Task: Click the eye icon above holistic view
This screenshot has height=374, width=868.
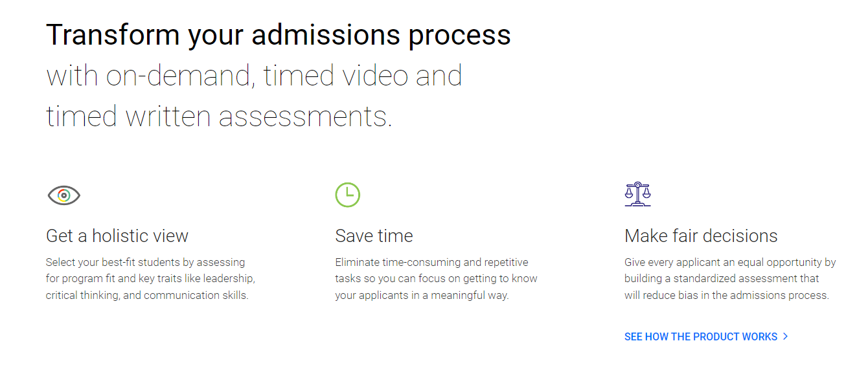Action: (63, 195)
